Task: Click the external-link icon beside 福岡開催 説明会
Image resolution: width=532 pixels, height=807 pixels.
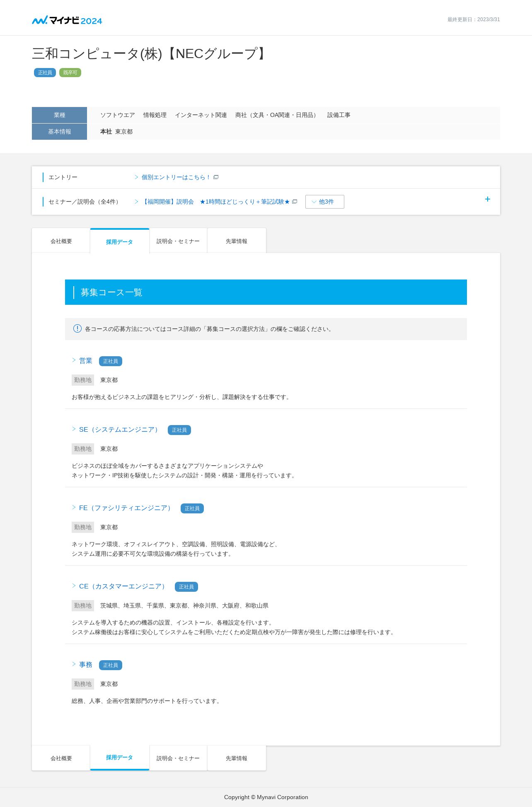Action: click(295, 202)
